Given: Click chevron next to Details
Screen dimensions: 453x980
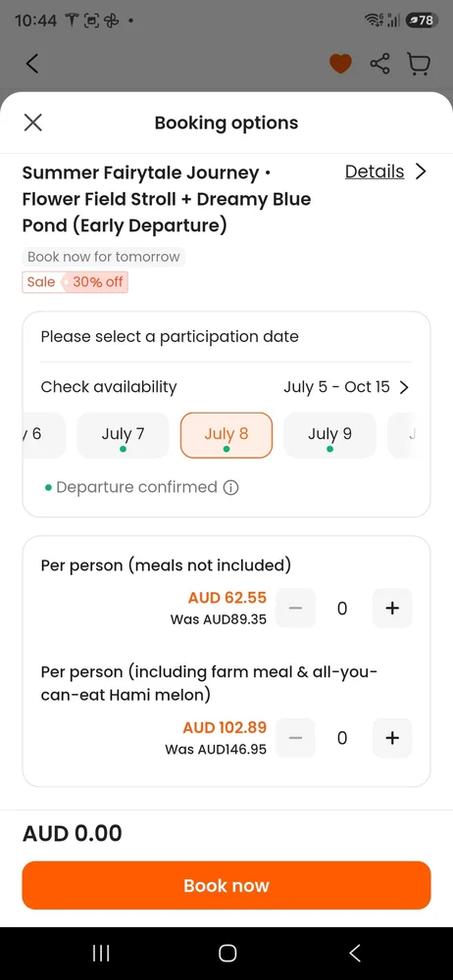Looking at the screenshot, I should pyautogui.click(x=421, y=171).
